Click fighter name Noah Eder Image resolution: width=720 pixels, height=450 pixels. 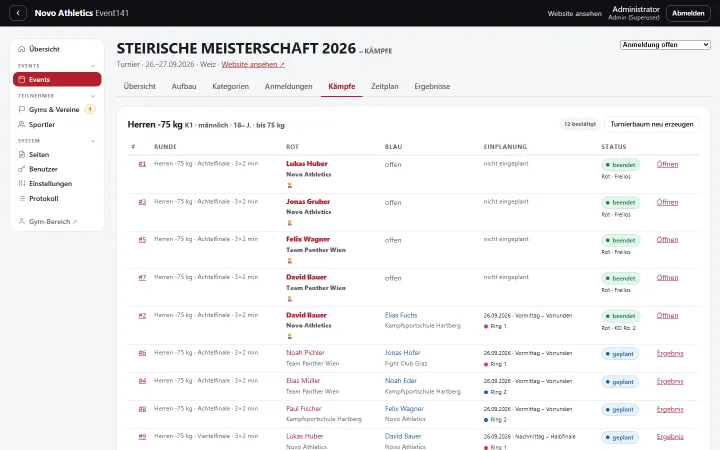point(401,381)
